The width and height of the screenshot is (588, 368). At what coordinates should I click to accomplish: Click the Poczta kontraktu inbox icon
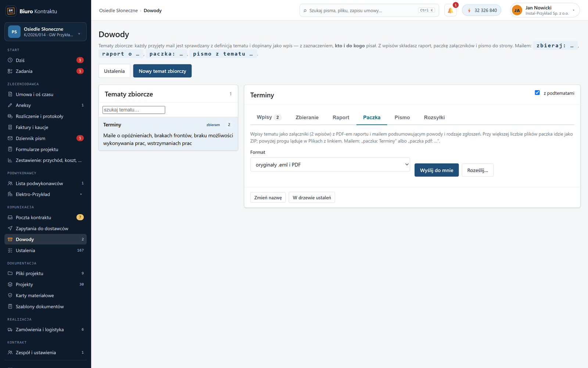10,217
